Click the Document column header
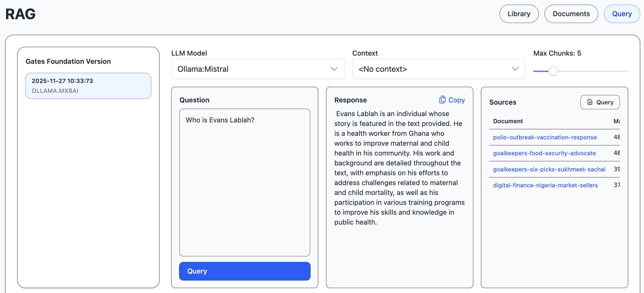Viewport: 644px width, 293px height. point(508,121)
